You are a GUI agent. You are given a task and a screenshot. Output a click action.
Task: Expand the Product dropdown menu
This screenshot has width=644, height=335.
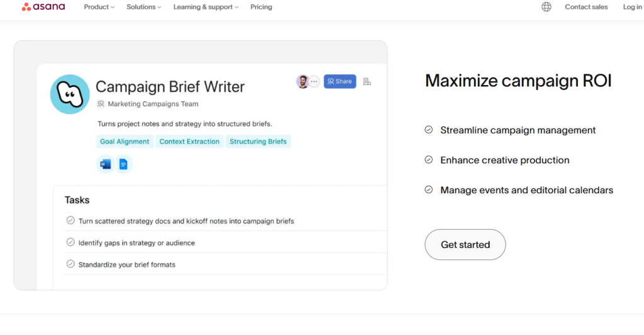99,7
